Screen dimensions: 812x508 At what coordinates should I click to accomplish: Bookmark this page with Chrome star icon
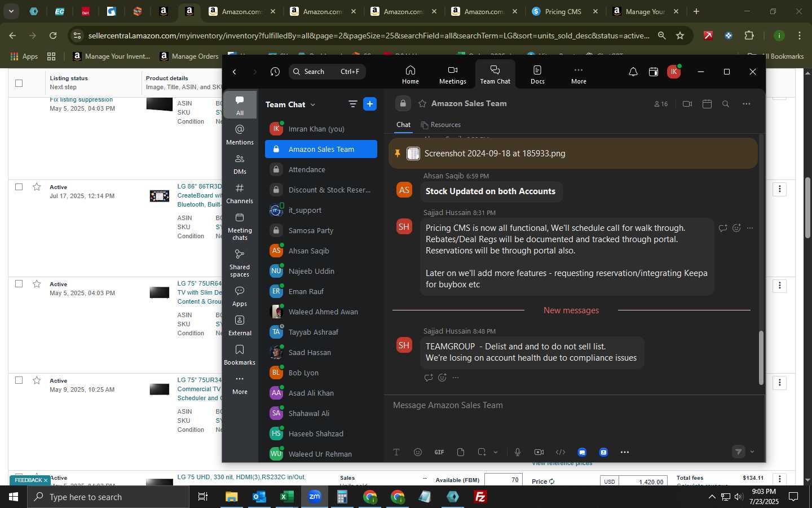point(680,36)
